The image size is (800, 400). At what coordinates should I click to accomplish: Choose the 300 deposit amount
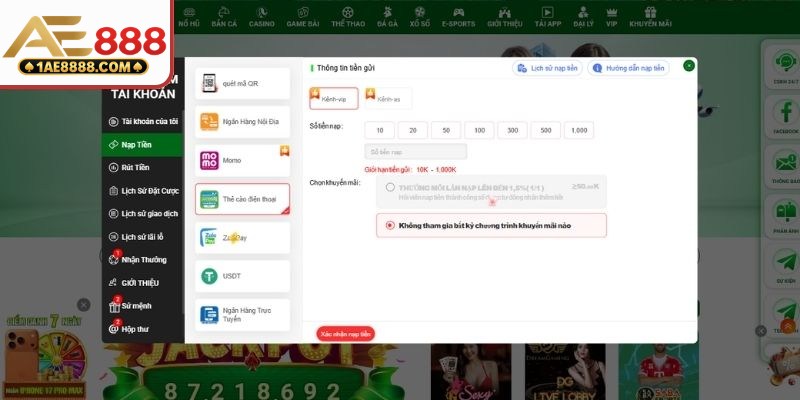(513, 130)
